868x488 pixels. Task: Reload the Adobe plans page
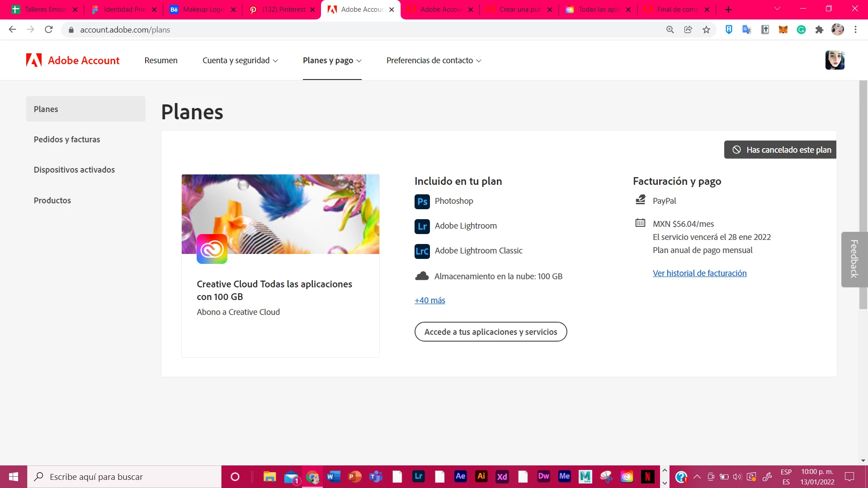[49, 29]
